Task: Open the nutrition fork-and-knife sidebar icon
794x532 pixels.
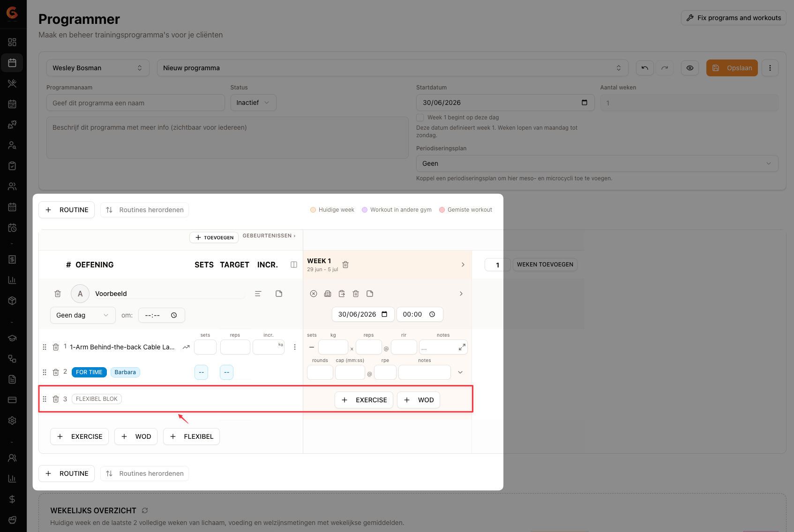Action: (x=12, y=83)
